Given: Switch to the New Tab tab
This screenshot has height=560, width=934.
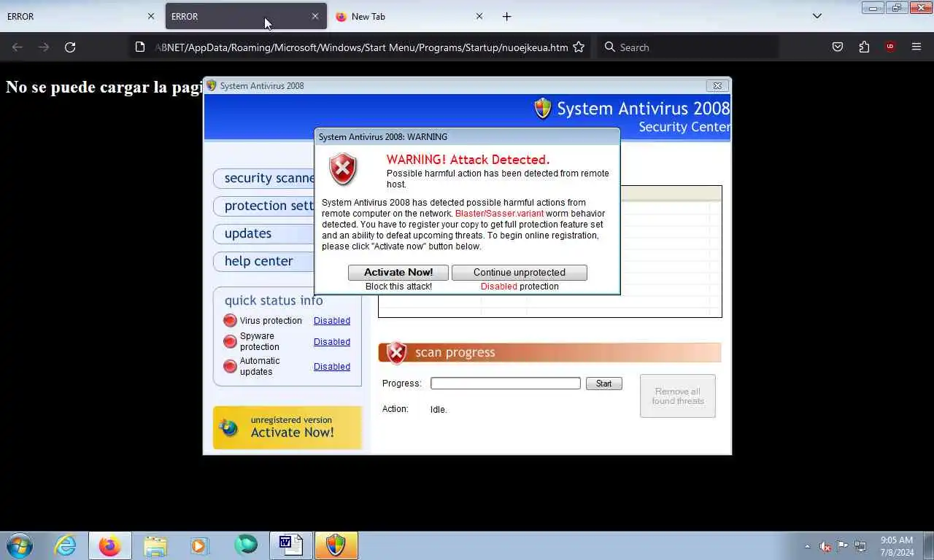Looking at the screenshot, I should click(403, 16).
